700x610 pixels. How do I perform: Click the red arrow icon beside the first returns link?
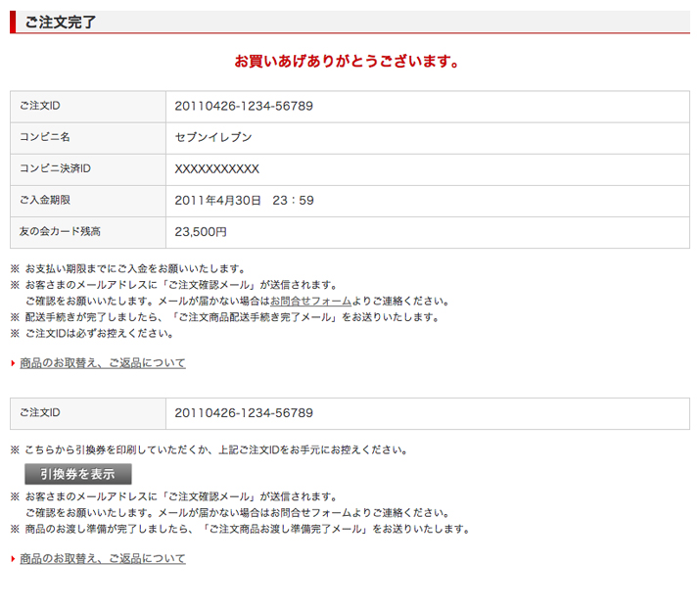(x=14, y=363)
